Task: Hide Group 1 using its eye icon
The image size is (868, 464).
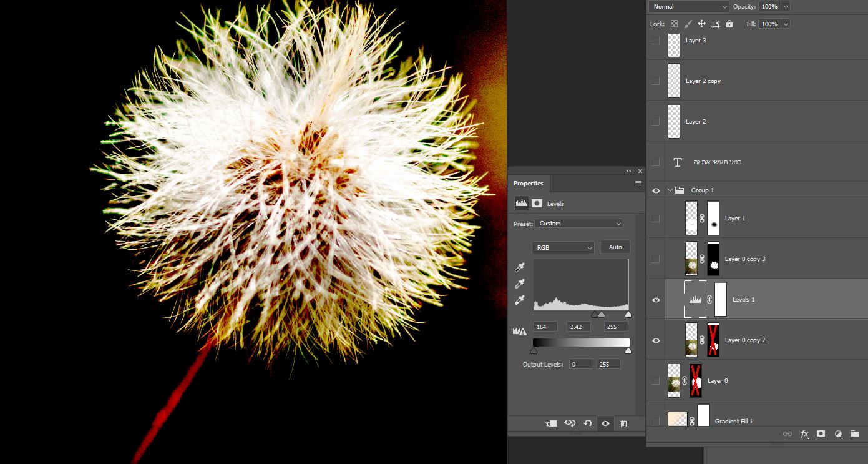Action: click(x=655, y=190)
